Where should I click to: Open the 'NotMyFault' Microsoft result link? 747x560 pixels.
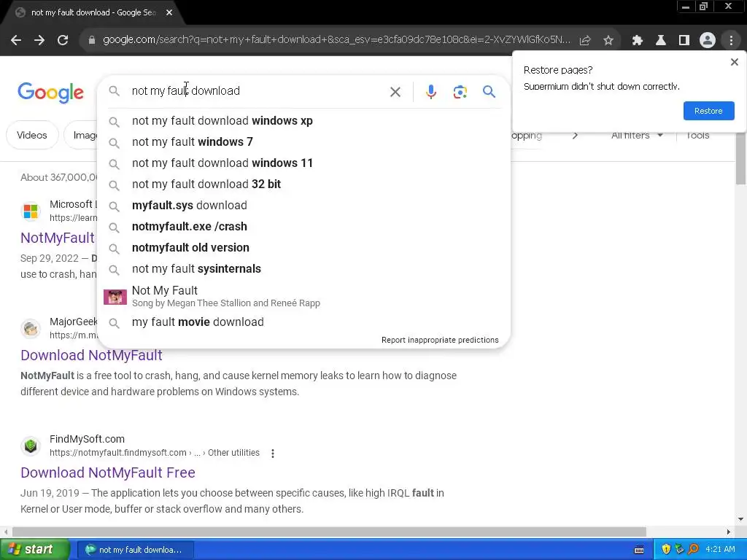pos(58,238)
